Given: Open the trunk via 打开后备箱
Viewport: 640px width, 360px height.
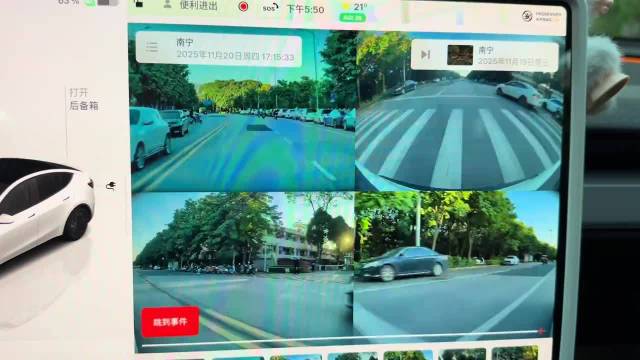Looking at the screenshot, I should (x=83, y=99).
